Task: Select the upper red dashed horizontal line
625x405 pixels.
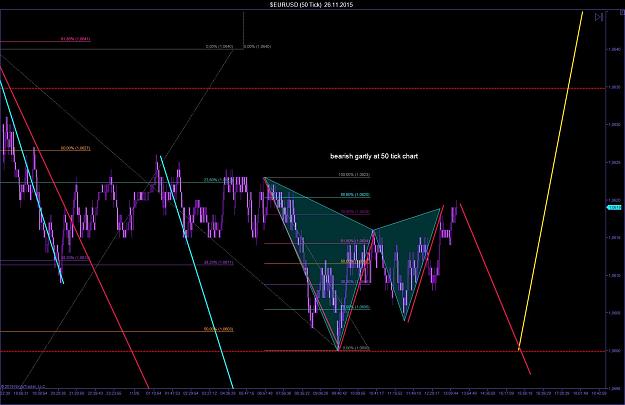Action: (303, 88)
